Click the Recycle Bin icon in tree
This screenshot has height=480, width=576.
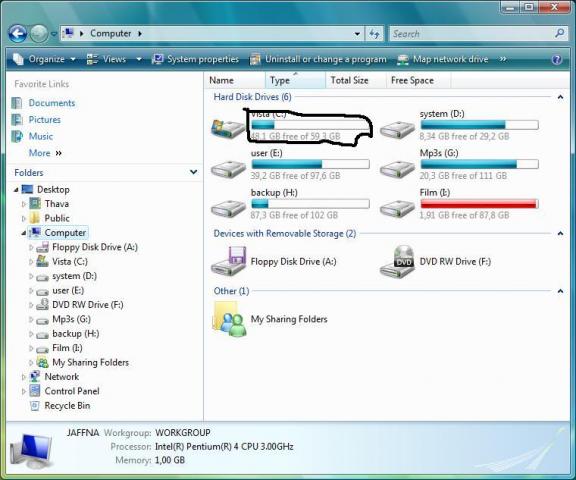(35, 406)
